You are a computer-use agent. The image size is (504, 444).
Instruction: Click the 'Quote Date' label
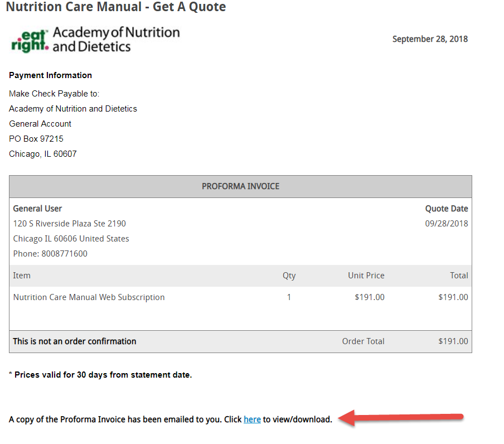pyautogui.click(x=447, y=209)
